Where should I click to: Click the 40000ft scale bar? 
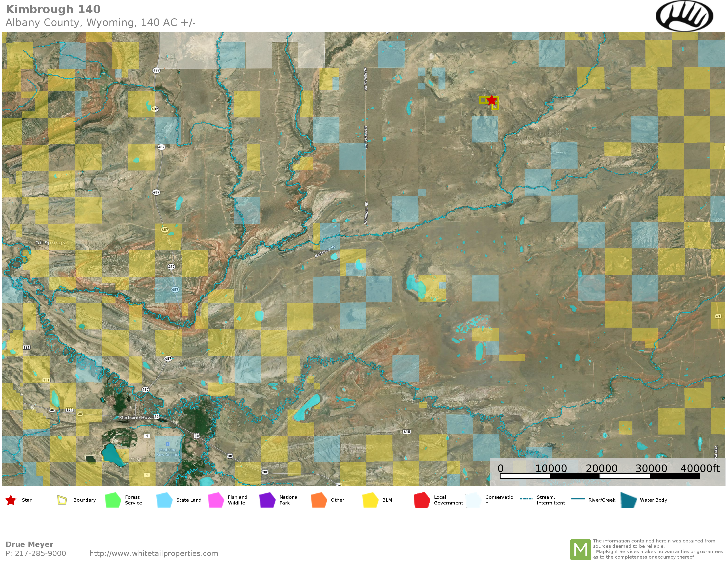(x=600, y=476)
